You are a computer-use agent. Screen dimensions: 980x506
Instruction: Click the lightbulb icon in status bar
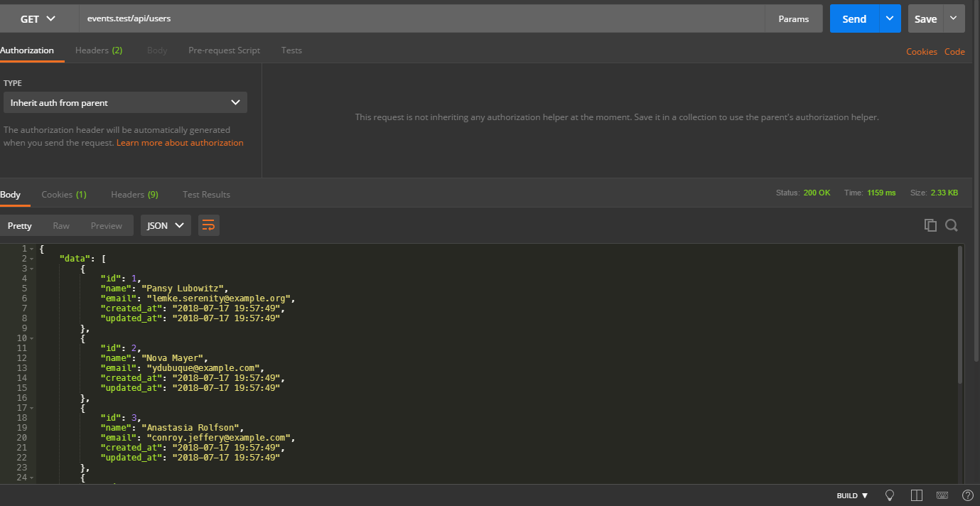point(889,495)
